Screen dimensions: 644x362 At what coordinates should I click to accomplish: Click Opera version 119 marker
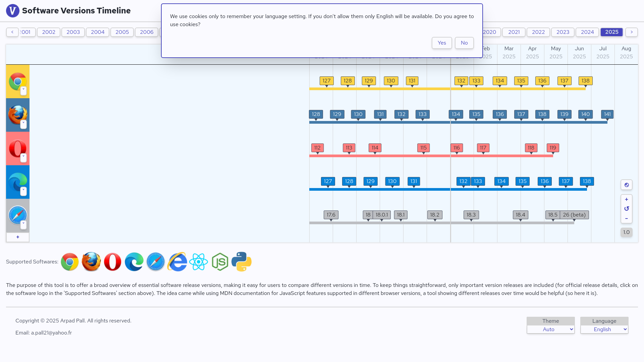pos(553,148)
